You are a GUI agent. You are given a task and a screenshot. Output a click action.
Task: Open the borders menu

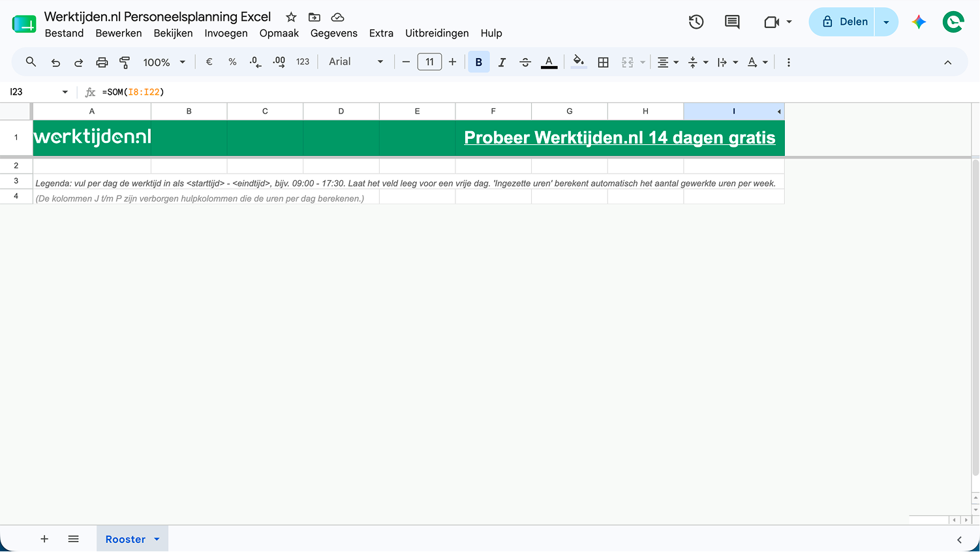tap(604, 62)
